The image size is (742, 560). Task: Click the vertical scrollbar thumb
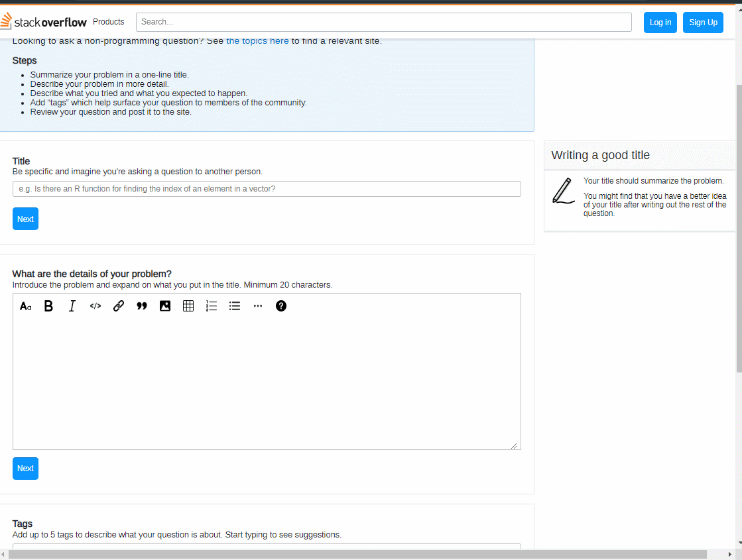[x=739, y=228]
